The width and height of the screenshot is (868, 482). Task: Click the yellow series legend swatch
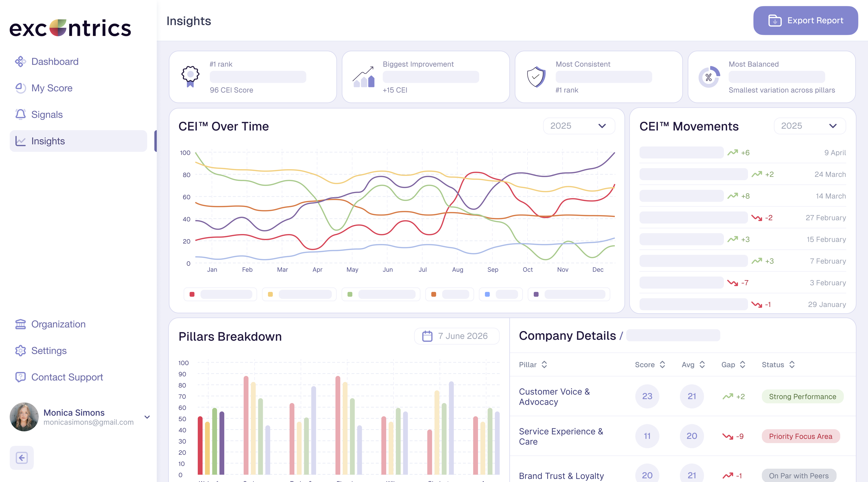pos(270,294)
